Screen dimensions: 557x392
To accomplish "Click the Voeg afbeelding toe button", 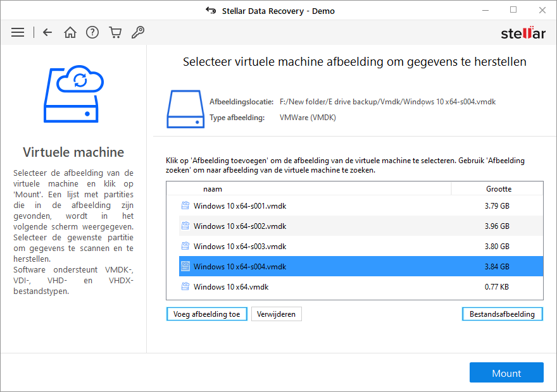I will 207,314.
